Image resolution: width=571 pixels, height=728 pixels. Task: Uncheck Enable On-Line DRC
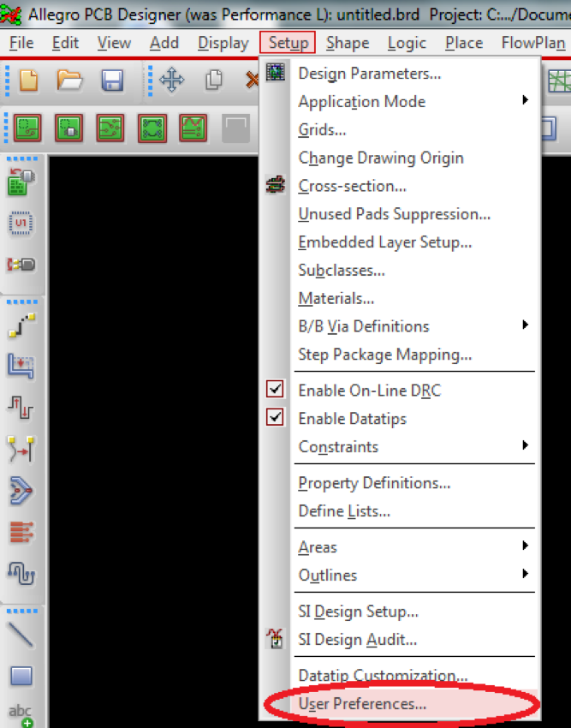pos(275,389)
